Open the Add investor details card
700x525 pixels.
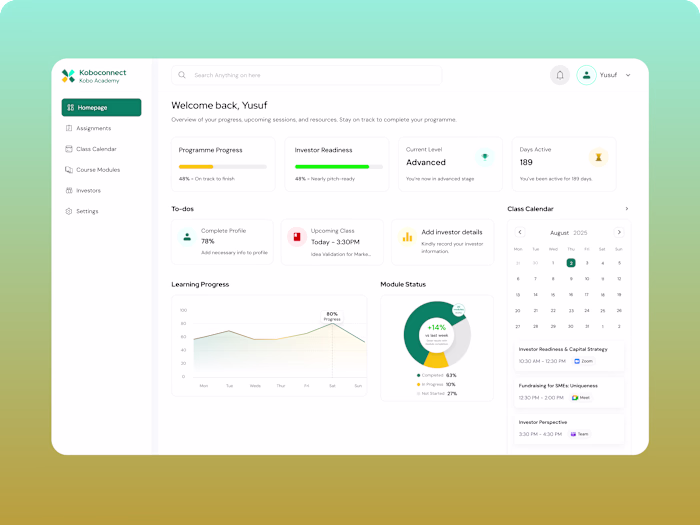pyautogui.click(x=442, y=242)
